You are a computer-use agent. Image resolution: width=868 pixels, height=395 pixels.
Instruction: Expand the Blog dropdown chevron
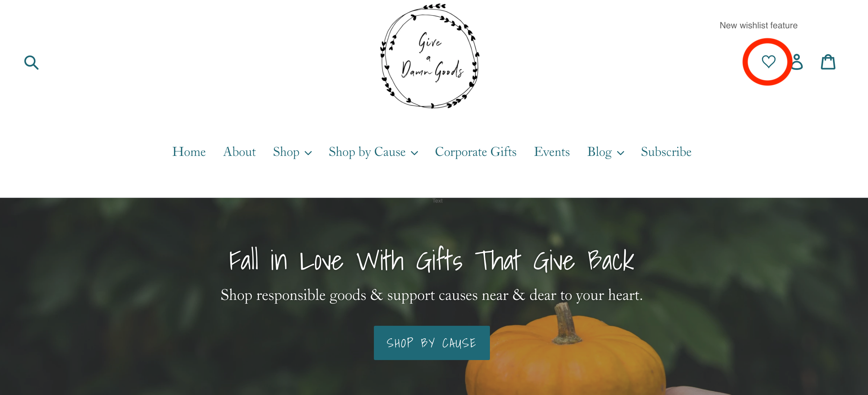click(x=621, y=153)
